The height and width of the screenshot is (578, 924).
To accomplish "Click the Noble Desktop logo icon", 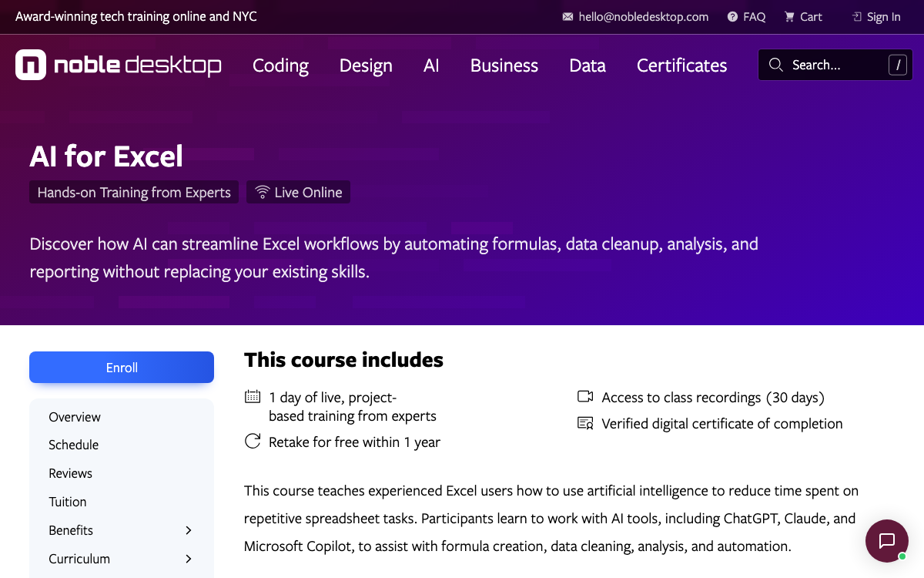I will pyautogui.click(x=31, y=65).
